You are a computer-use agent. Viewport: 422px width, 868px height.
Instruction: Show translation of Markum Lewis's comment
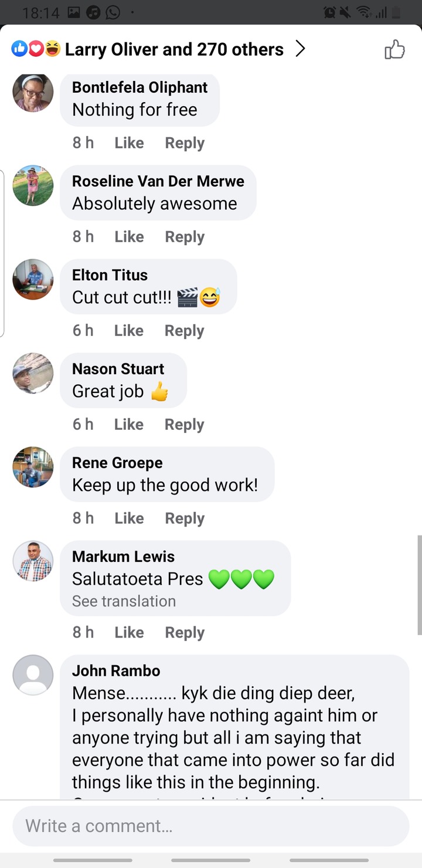click(124, 601)
